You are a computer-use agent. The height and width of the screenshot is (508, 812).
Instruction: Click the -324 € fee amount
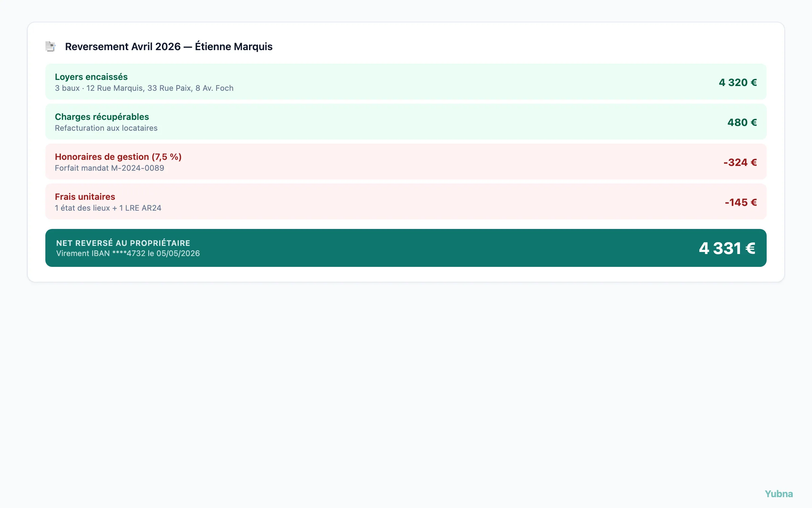740,162
